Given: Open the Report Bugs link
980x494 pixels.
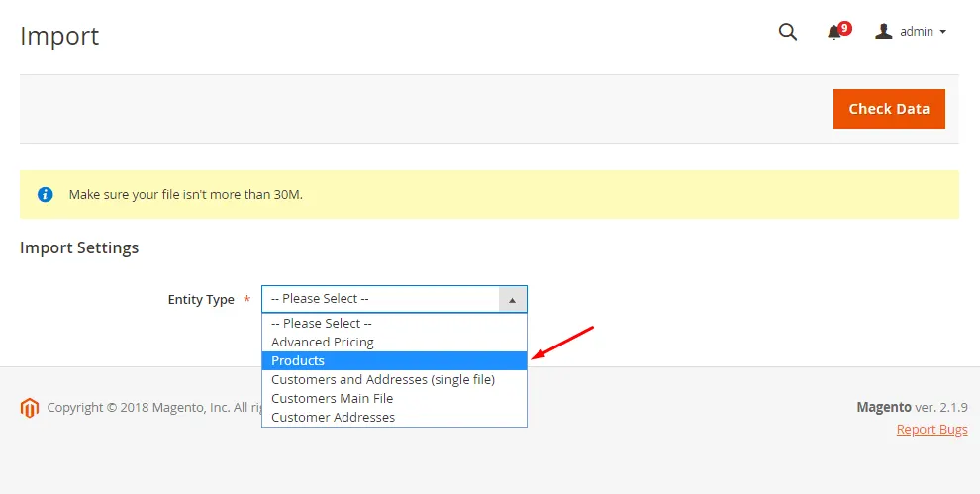Looking at the screenshot, I should coord(931,430).
